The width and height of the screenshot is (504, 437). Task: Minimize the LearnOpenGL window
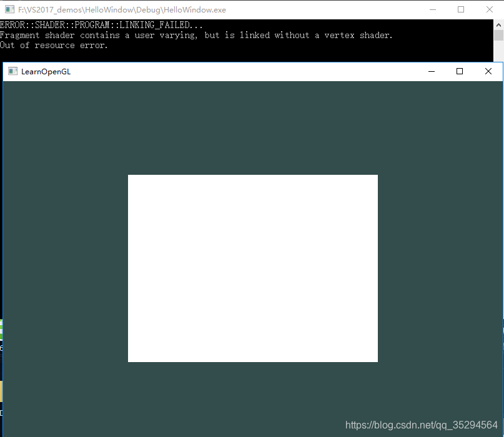(431, 71)
